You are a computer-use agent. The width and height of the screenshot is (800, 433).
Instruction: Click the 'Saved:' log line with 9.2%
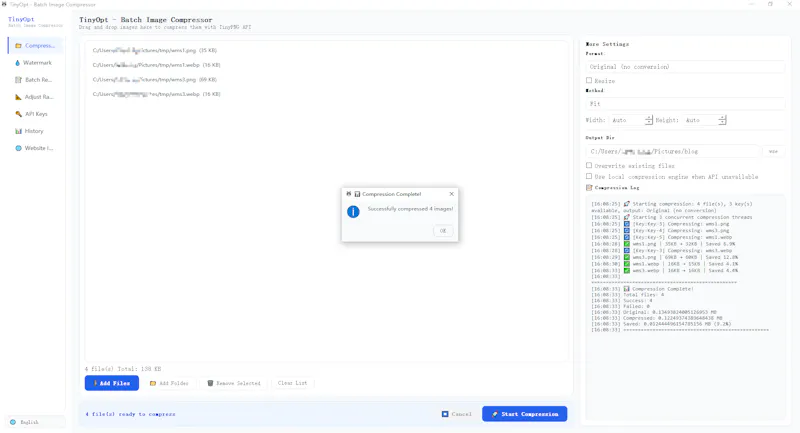click(x=661, y=324)
